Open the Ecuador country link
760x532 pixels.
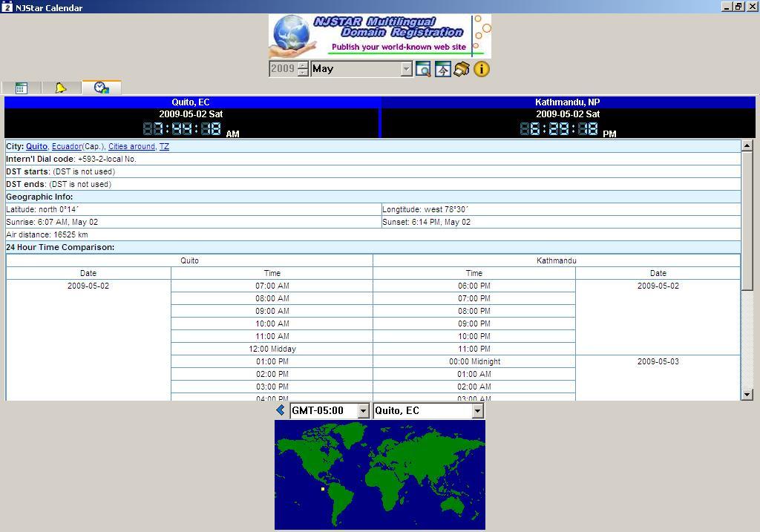click(x=66, y=147)
